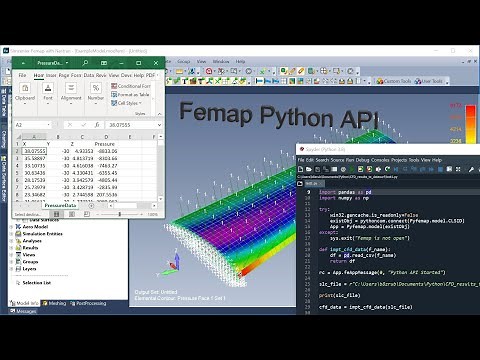Click Excel formula cancel X icon

(x=70, y=125)
